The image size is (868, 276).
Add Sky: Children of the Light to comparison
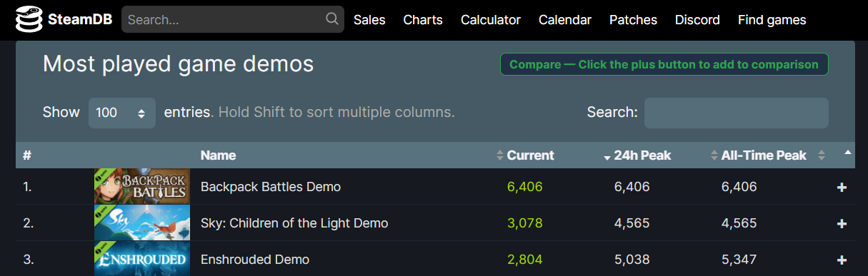[842, 224]
